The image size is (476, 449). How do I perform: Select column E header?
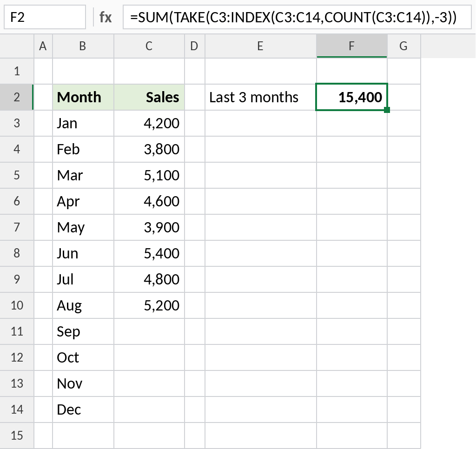coord(261,46)
